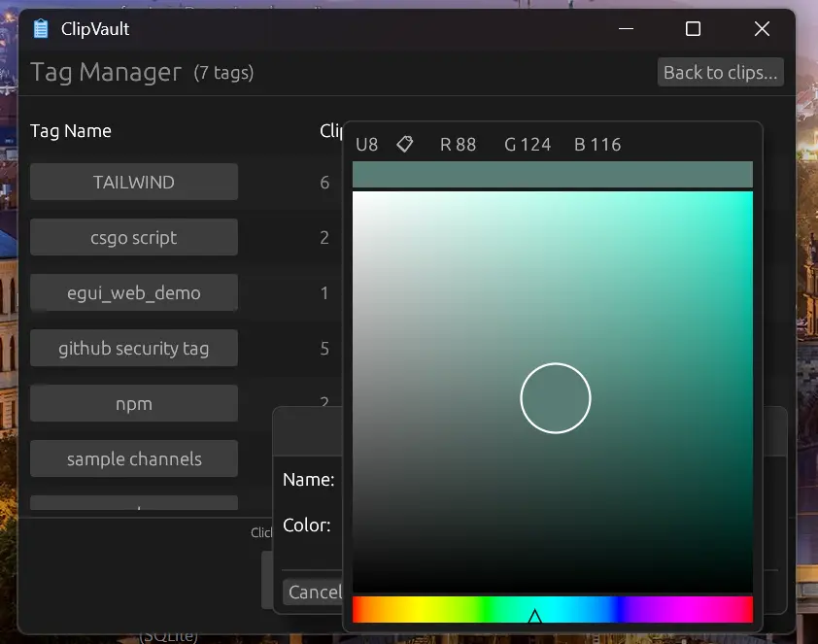Click the G 124 green value

tap(527, 144)
